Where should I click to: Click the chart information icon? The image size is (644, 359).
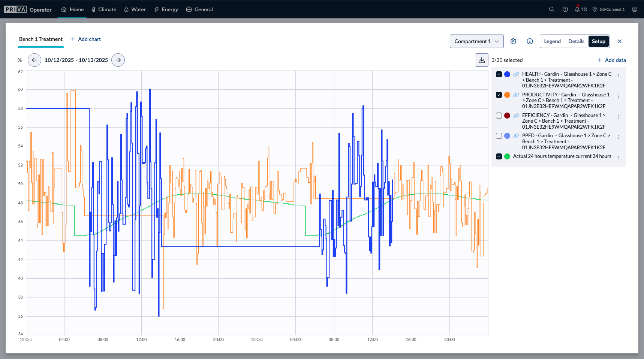point(530,41)
